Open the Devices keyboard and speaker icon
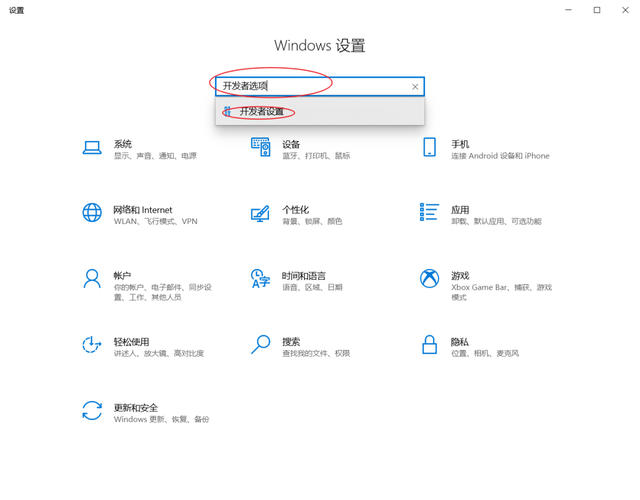Screen dimensions: 640x500 click(260, 147)
